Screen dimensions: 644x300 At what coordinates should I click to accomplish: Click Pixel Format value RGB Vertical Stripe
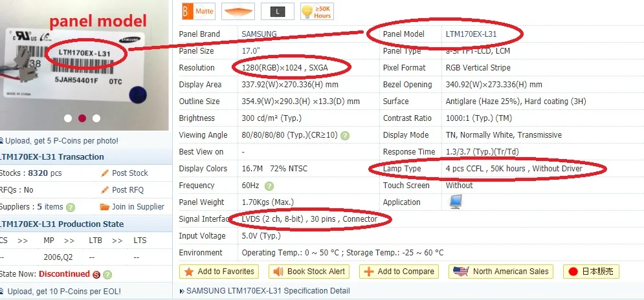click(x=478, y=68)
